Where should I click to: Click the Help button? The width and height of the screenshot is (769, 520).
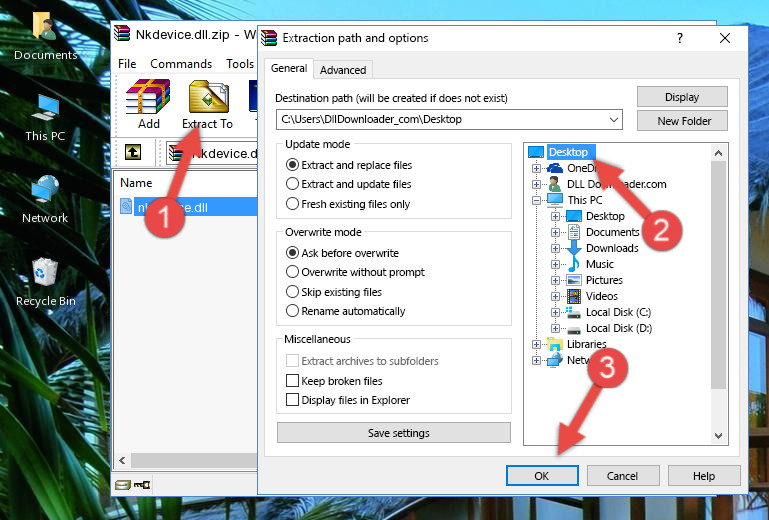pos(704,476)
